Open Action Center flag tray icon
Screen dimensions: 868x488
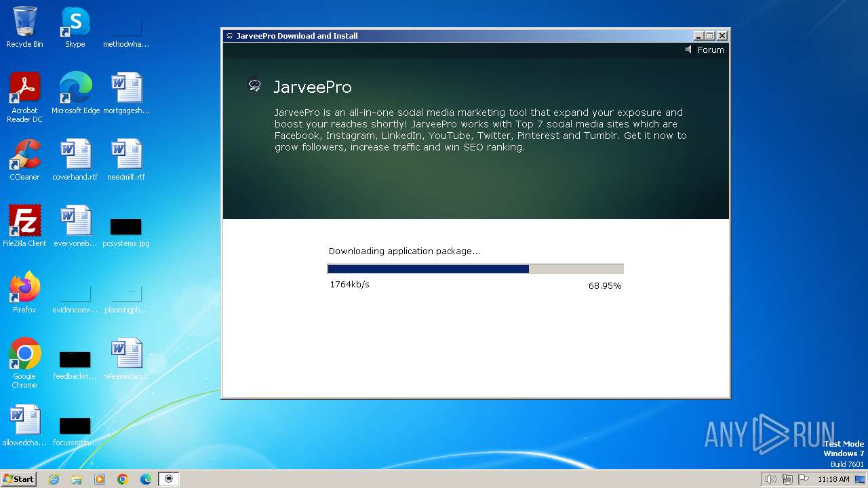click(804, 479)
